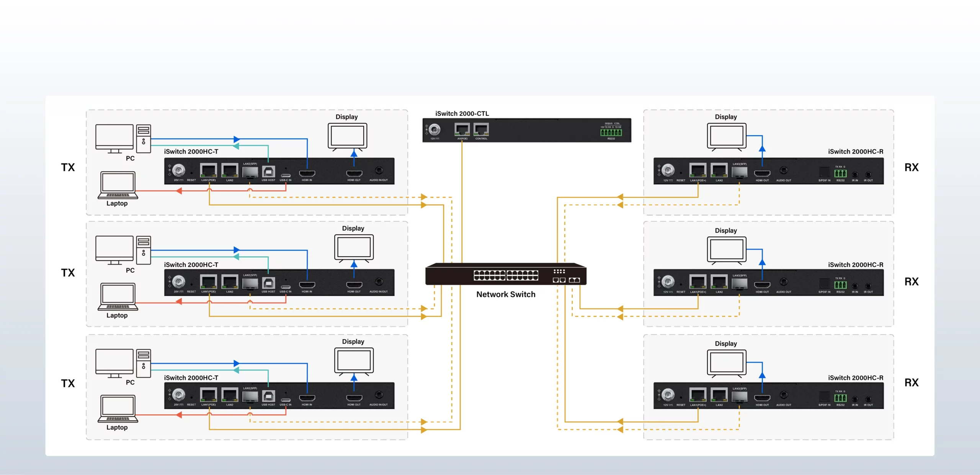The height and width of the screenshot is (475, 980).
Task: Click the green RS232 connector on iSwitch 2000-CTL
Action: point(611,133)
